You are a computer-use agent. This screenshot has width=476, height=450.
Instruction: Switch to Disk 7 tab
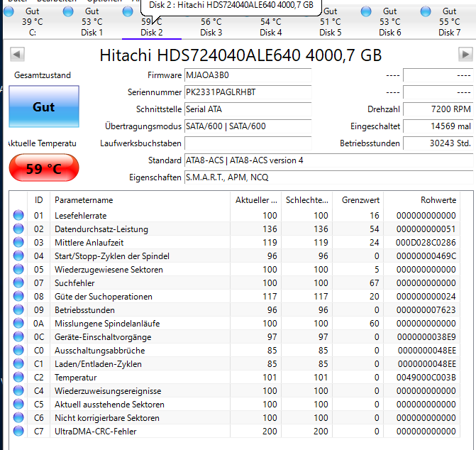pos(449,22)
